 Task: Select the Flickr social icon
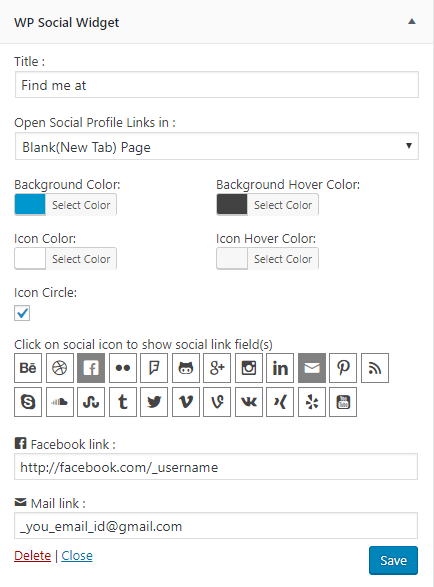(x=123, y=368)
